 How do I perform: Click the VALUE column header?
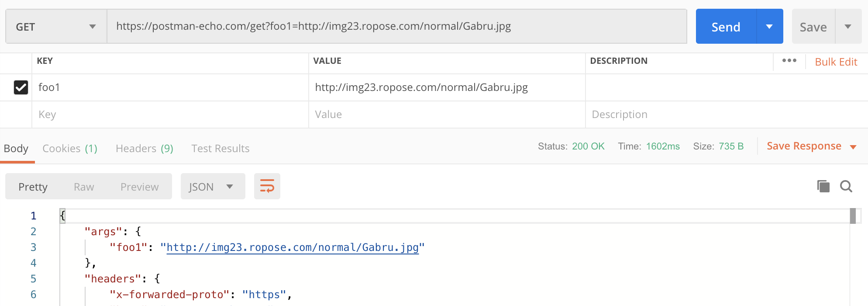click(327, 61)
